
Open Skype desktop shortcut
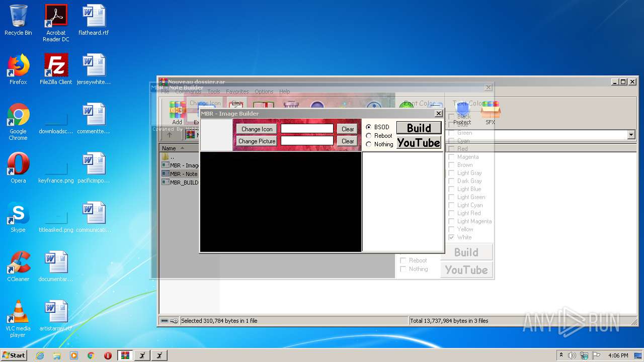click(18, 217)
